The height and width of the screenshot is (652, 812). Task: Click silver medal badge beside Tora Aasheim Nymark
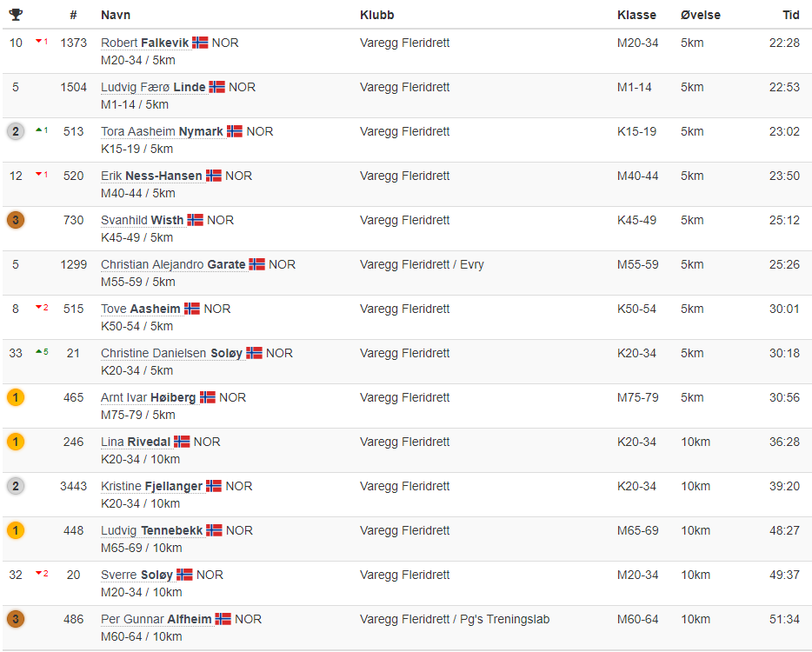(16, 131)
